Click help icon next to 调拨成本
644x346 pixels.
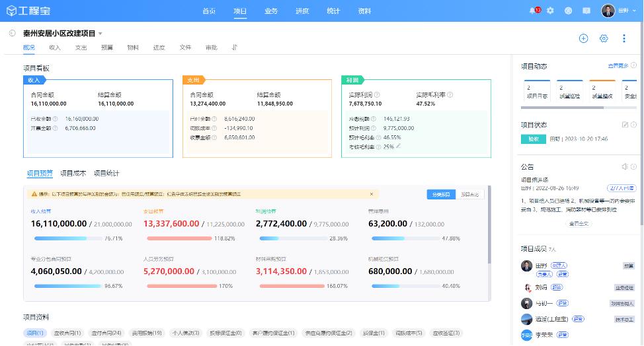(x=214, y=128)
